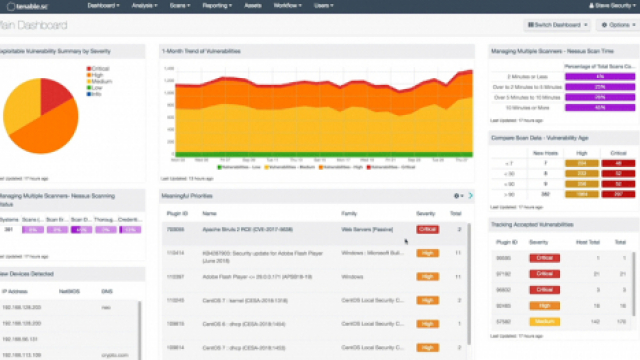Click the Options gear icon
This screenshot has height=360, width=640.
click(x=604, y=25)
